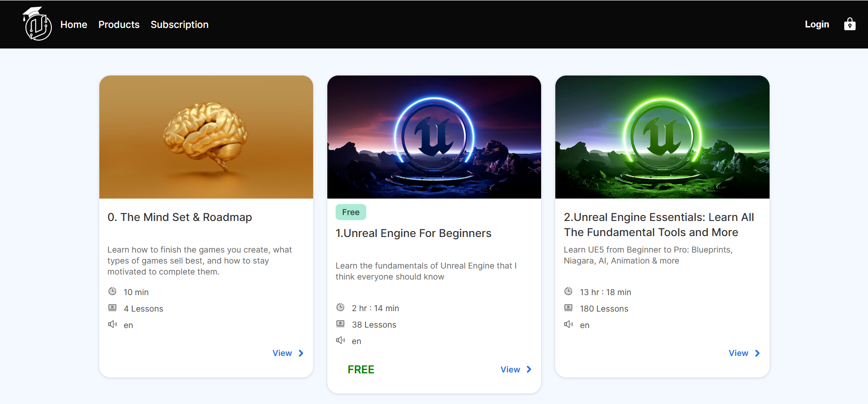Image resolution: width=868 pixels, height=404 pixels.
Task: Open the Home navigation item
Action: (74, 24)
